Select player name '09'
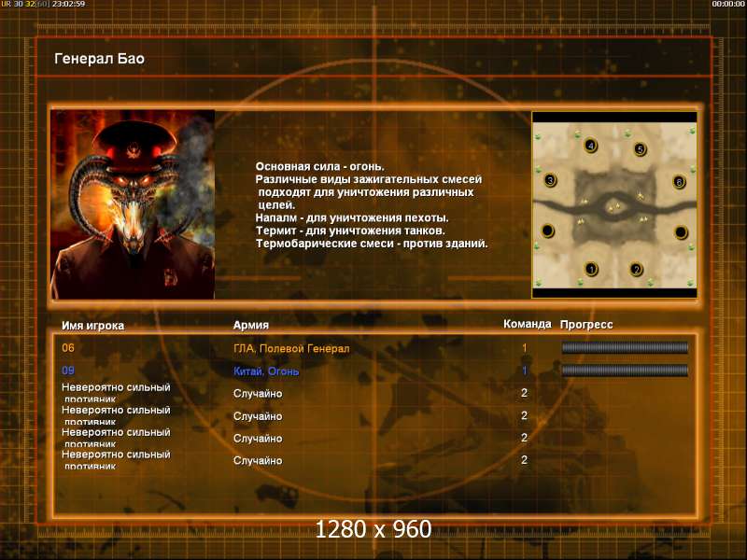747x560 pixels. (68, 370)
